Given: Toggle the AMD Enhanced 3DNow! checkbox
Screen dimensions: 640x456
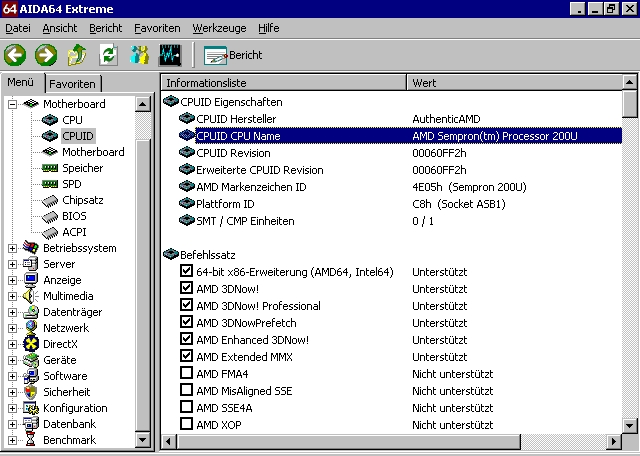Looking at the screenshot, I should [187, 339].
